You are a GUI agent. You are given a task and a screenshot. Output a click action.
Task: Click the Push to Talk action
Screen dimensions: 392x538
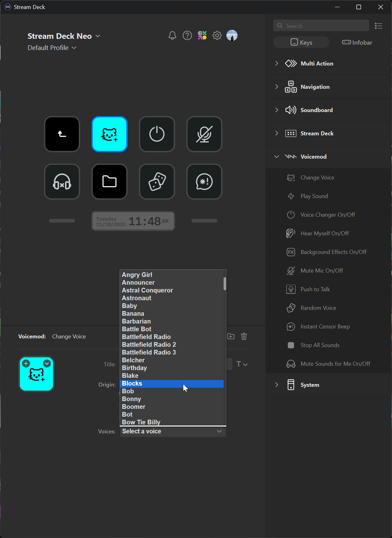click(x=329, y=289)
